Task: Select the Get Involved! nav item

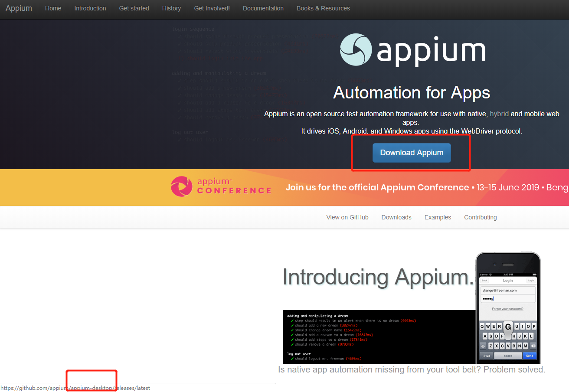Action: [x=212, y=8]
